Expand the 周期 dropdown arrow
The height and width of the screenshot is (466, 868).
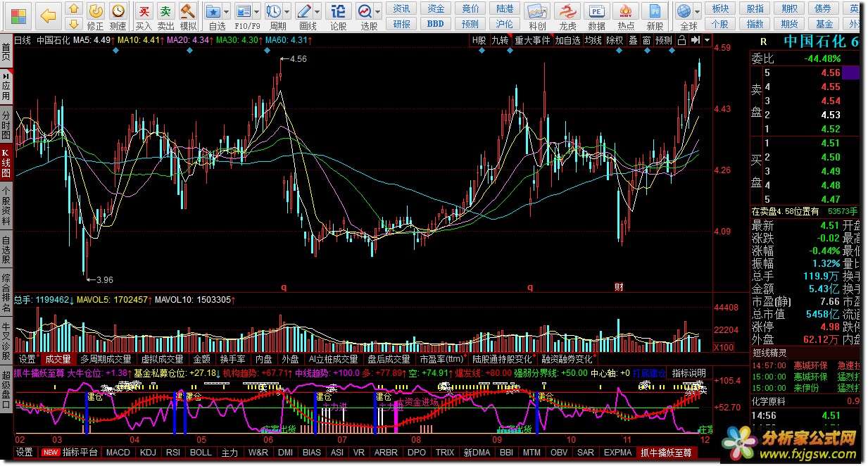coord(287,12)
